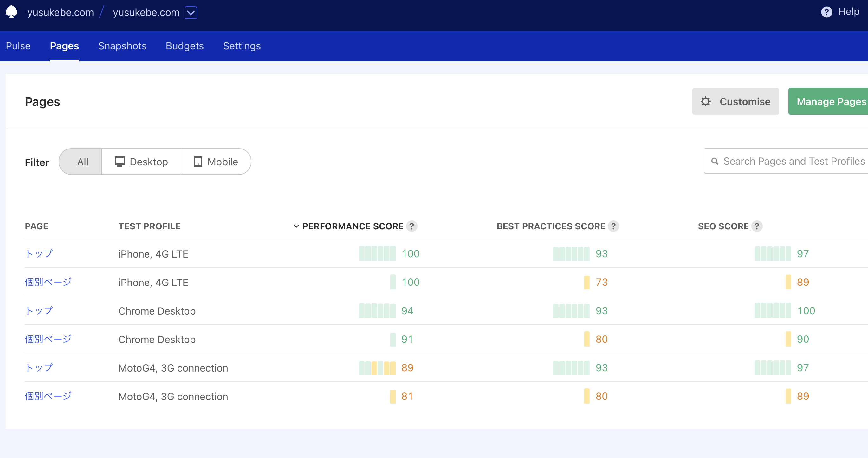868x458 pixels.
Task: Open the yusukebe.com site switcher dropdown
Action: [191, 13]
